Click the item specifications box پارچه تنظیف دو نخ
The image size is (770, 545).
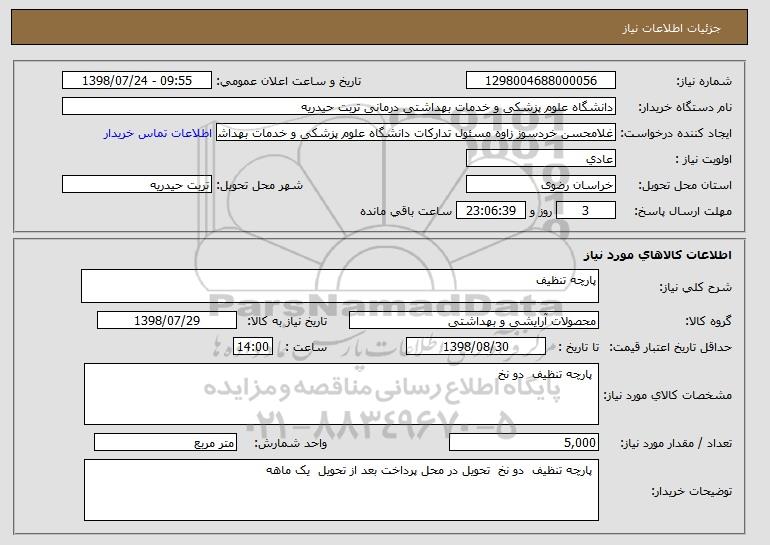[341, 394]
